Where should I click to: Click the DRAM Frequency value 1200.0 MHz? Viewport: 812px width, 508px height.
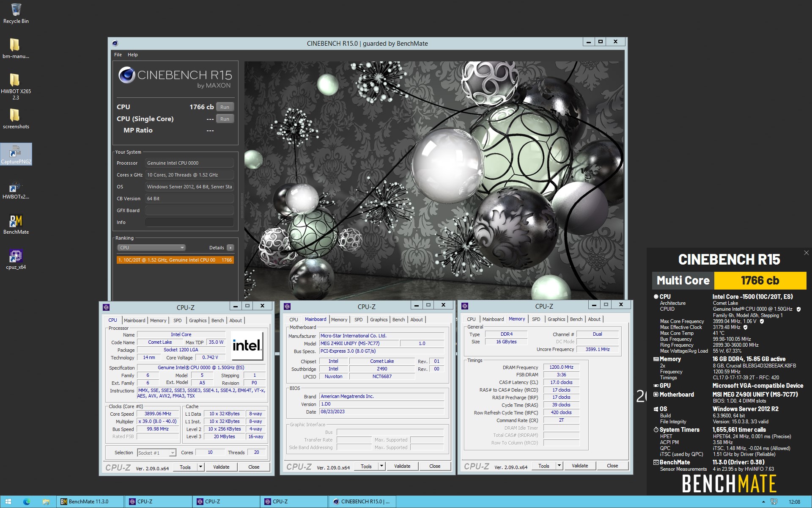pos(561,367)
